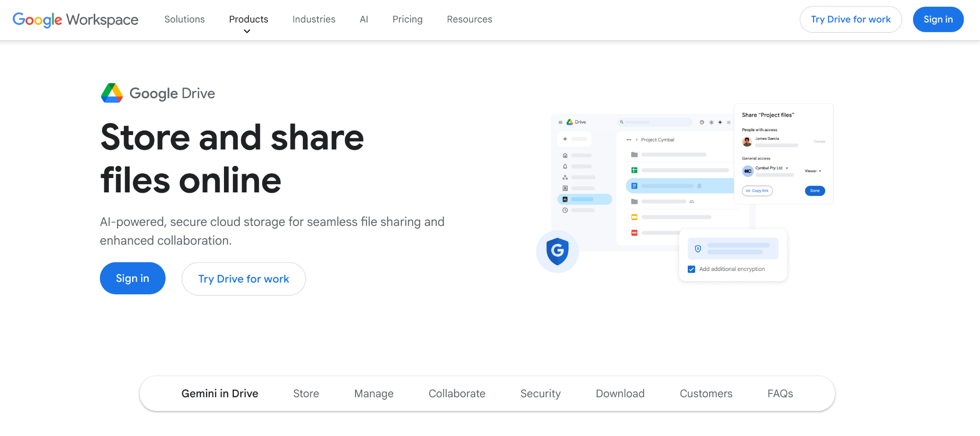
Task: Jump to the Store section tab
Action: [x=306, y=393]
